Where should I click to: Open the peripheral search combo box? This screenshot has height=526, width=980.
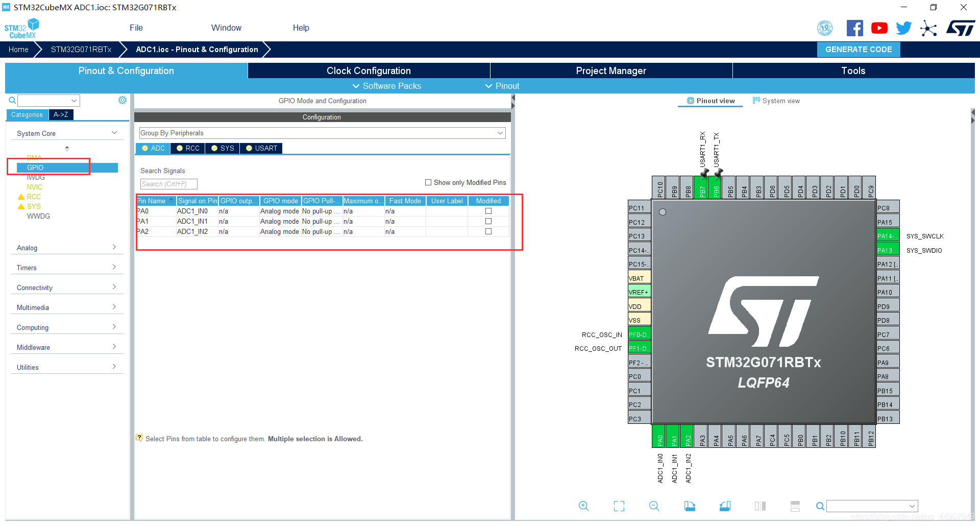[x=49, y=101]
